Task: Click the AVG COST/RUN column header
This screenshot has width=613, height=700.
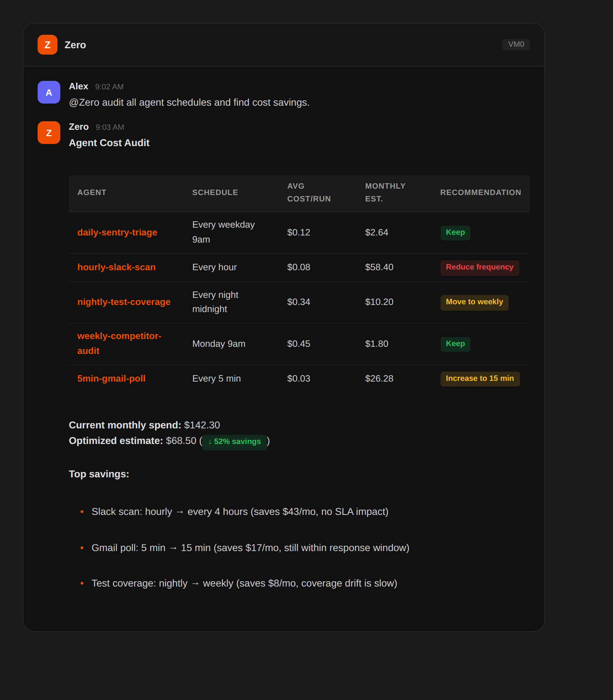Action: [x=309, y=193]
